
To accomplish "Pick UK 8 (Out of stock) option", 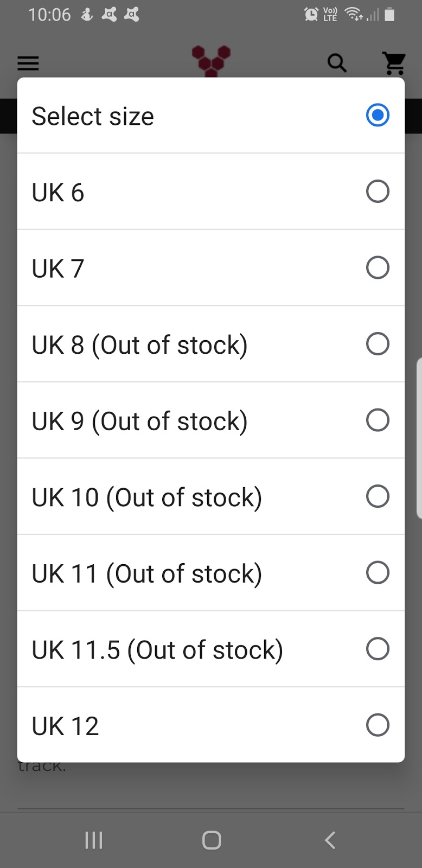I will [x=140, y=345].
